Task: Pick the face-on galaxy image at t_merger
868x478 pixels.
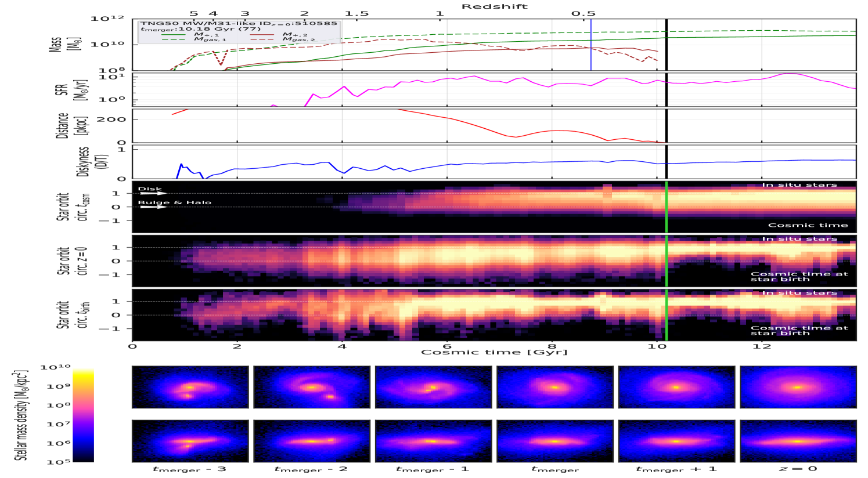Action: pyautogui.click(x=554, y=387)
